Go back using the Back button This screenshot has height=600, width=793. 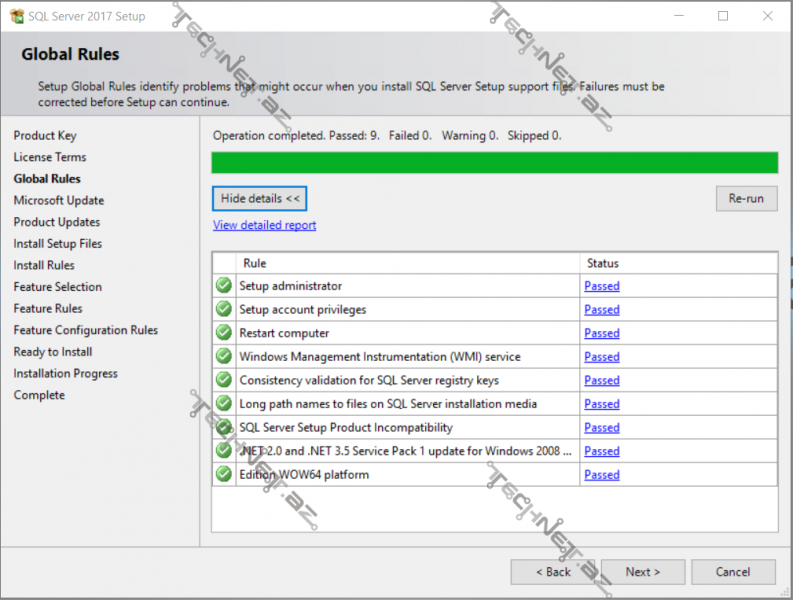(x=552, y=572)
